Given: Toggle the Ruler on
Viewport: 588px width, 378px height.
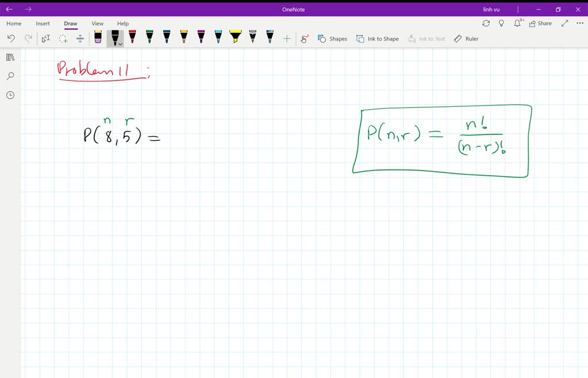Looking at the screenshot, I should [x=466, y=38].
